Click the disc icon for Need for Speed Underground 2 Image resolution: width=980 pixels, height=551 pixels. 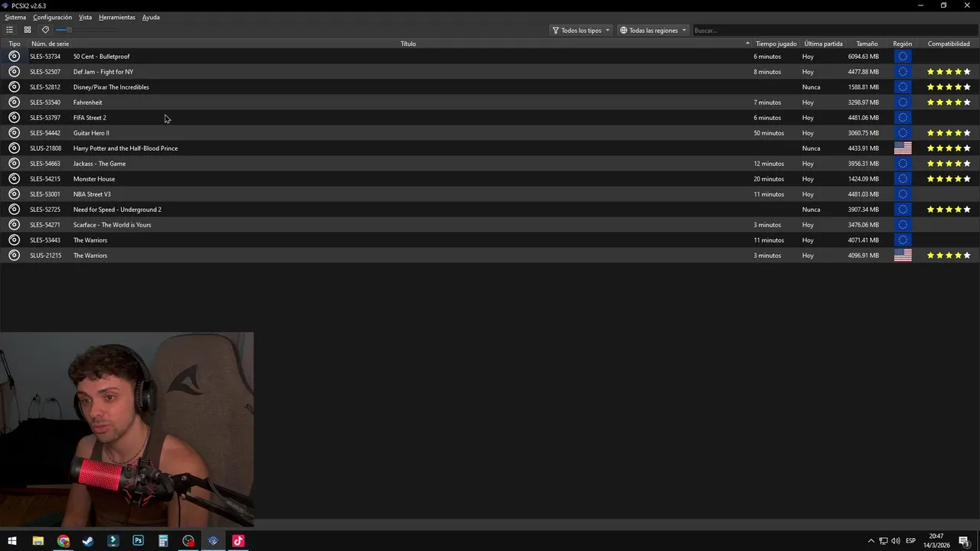tap(14, 209)
